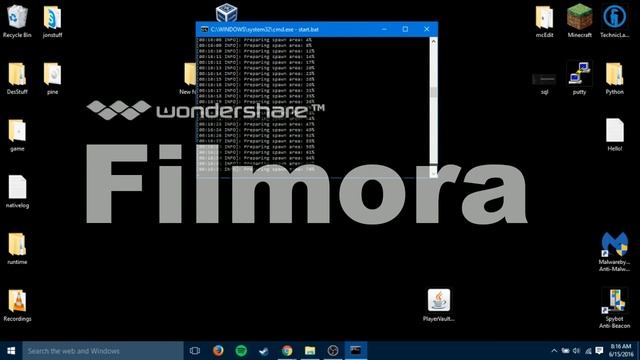Open the network status tray icon

point(588,351)
